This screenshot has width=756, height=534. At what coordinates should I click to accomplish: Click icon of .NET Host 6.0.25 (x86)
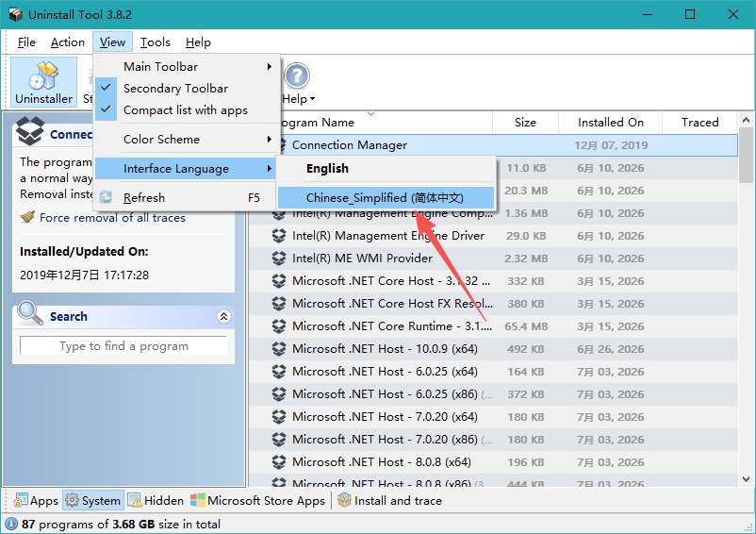[x=279, y=394]
